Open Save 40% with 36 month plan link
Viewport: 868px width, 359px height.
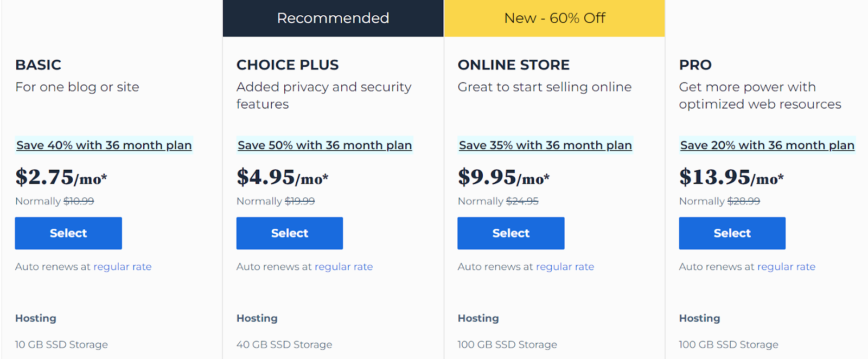(104, 145)
